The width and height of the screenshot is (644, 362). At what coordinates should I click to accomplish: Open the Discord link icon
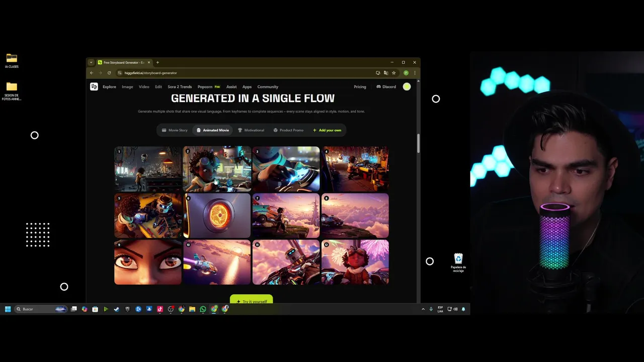[378, 86]
